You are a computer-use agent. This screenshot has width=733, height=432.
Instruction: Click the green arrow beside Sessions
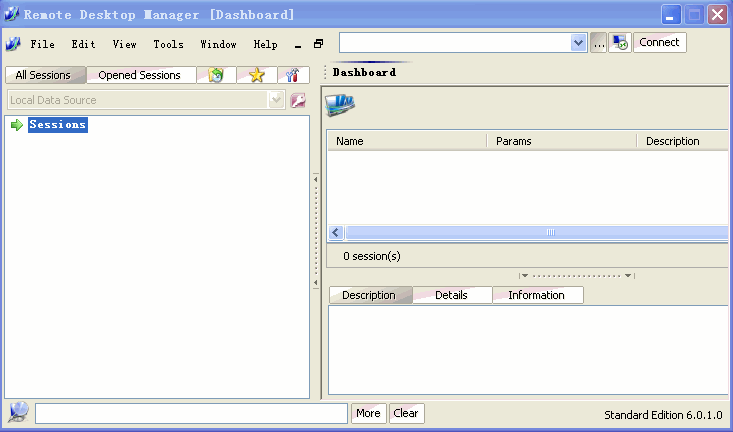tap(17, 125)
